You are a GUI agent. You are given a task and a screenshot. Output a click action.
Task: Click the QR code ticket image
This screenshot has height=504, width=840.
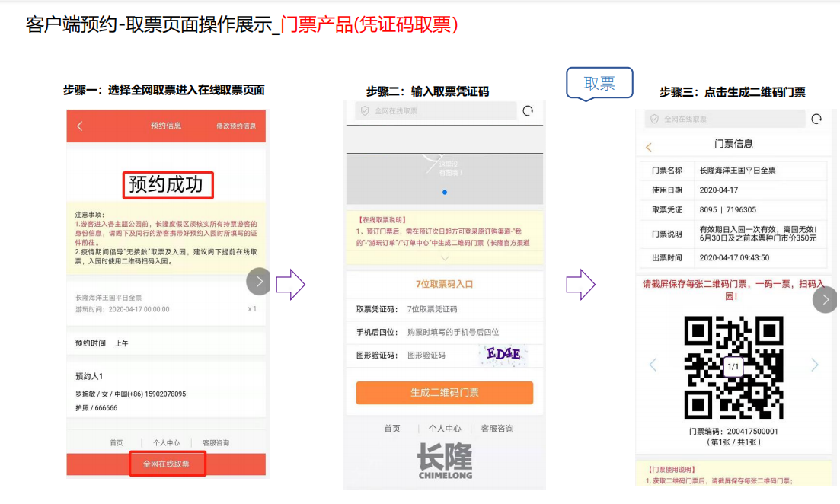[733, 368]
